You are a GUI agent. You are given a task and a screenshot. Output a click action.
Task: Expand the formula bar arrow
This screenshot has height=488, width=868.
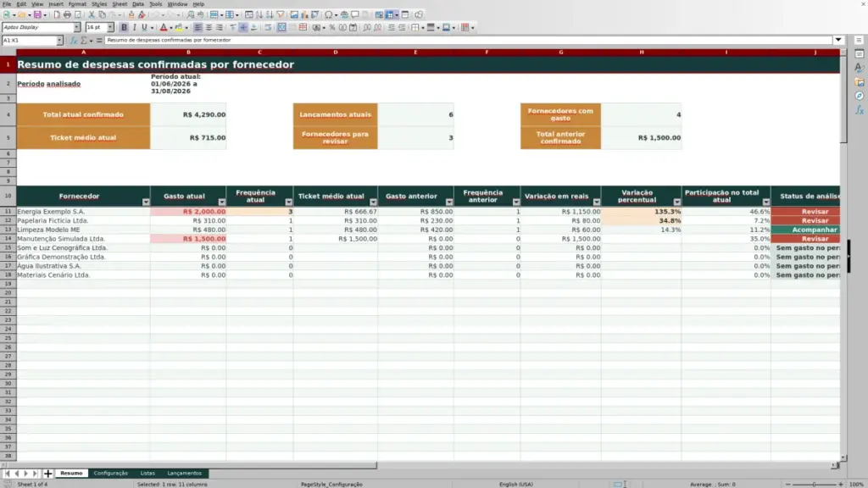(x=838, y=40)
